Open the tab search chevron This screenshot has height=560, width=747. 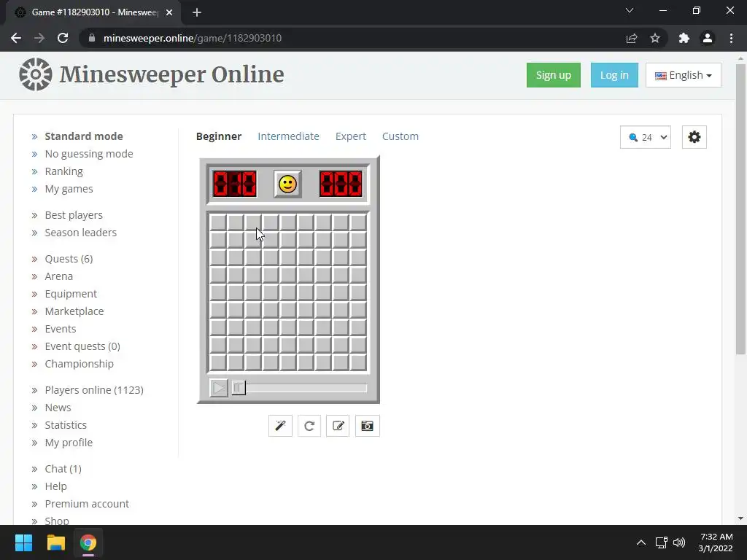630,10
